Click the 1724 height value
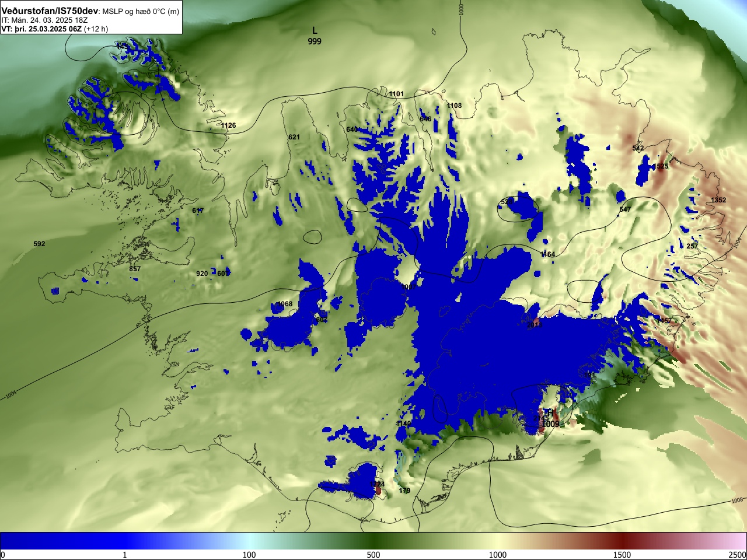This screenshot has height=560, width=747. click(378, 484)
